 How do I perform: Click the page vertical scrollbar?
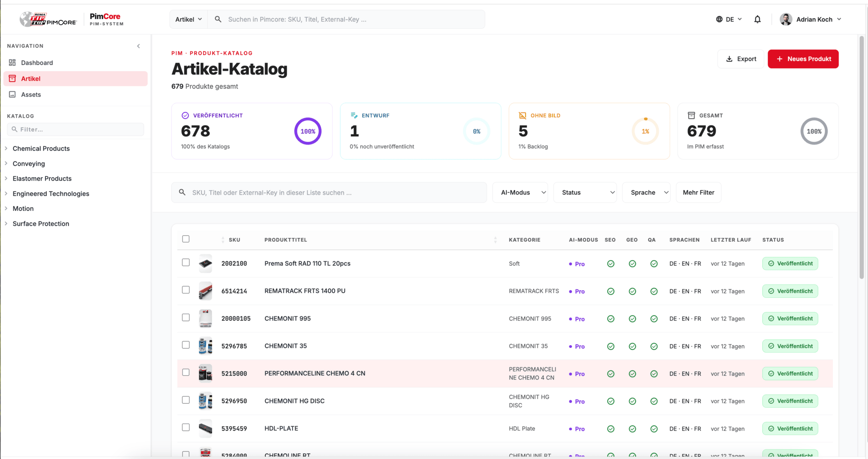pos(862,156)
